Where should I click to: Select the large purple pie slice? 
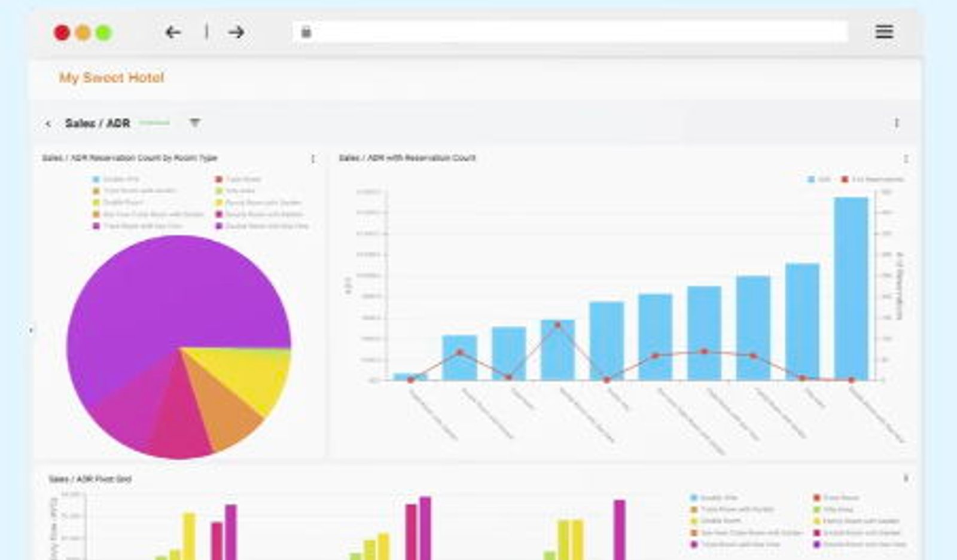click(x=167, y=299)
